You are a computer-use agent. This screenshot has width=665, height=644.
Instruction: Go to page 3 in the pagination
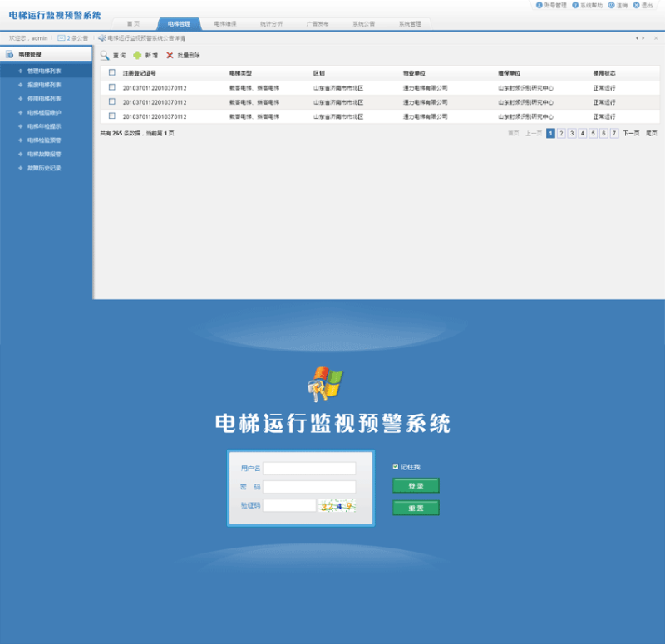(x=572, y=133)
